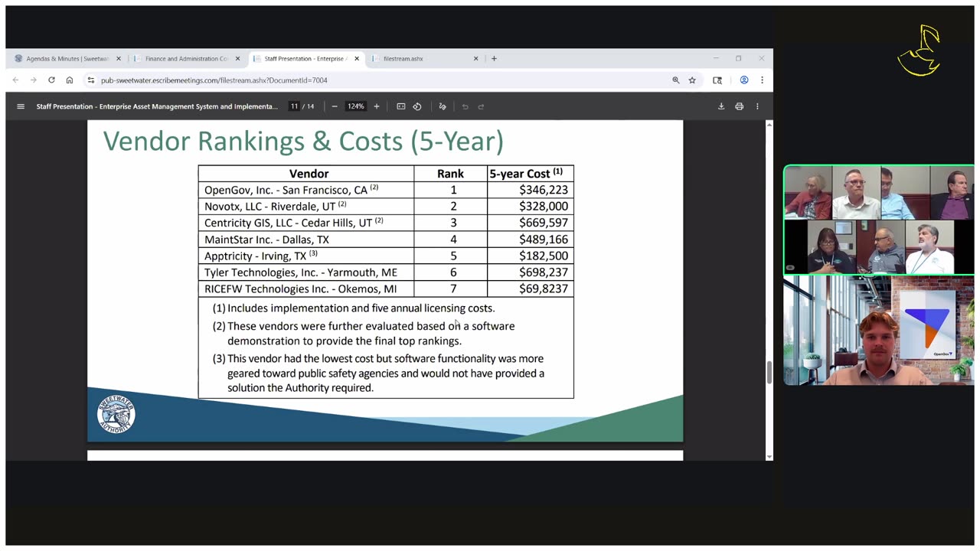Open a new browser tab
The image size is (980, 551).
coord(494,58)
